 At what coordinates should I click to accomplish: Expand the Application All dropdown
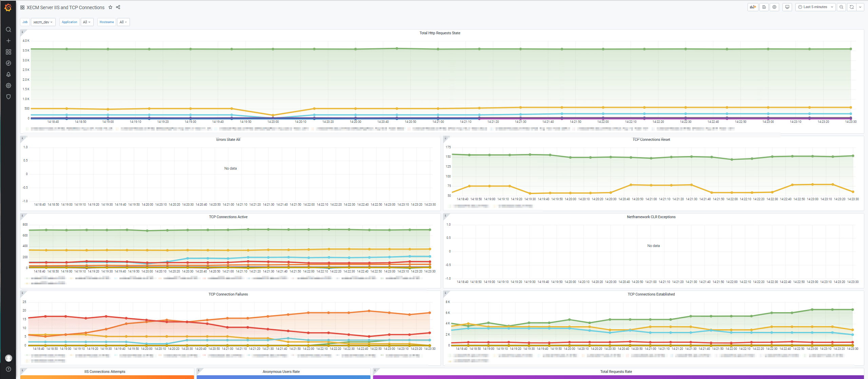pyautogui.click(x=87, y=22)
